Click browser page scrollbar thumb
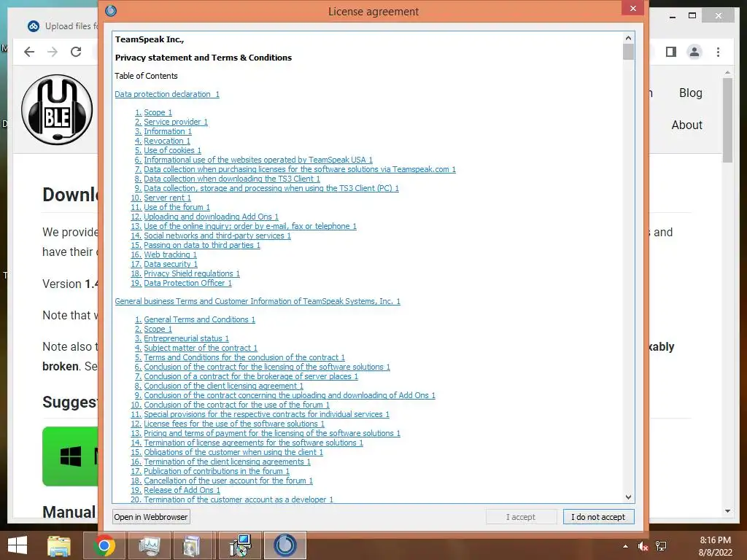The width and height of the screenshot is (747, 560). 727,120
